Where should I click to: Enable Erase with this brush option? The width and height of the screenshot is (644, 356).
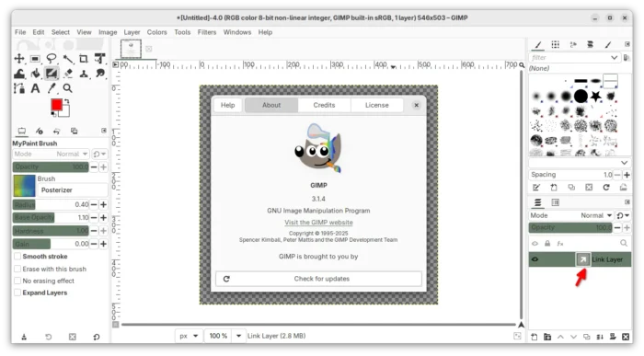(17, 269)
